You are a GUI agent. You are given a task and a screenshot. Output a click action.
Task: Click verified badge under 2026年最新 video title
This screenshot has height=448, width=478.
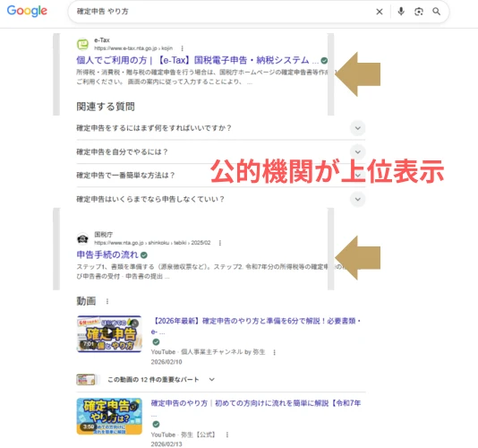(x=156, y=342)
